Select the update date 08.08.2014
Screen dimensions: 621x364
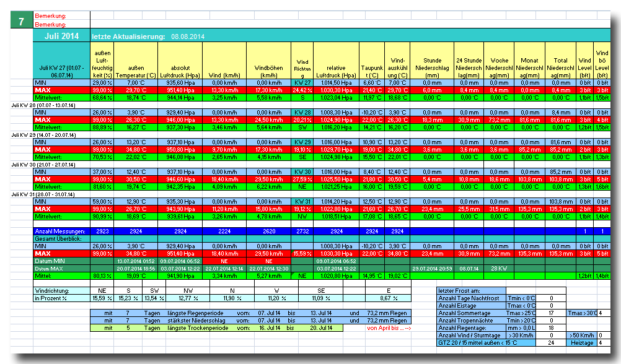click(x=188, y=37)
